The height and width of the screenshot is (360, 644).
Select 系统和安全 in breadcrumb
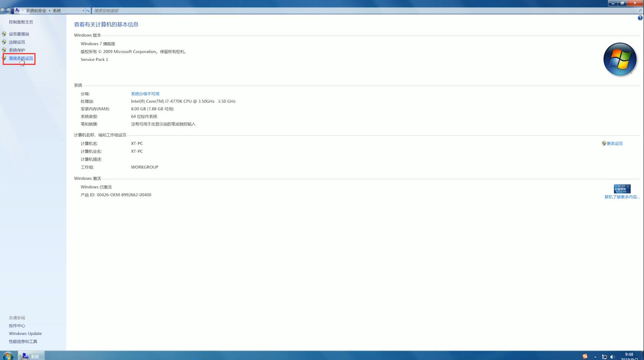(x=36, y=11)
